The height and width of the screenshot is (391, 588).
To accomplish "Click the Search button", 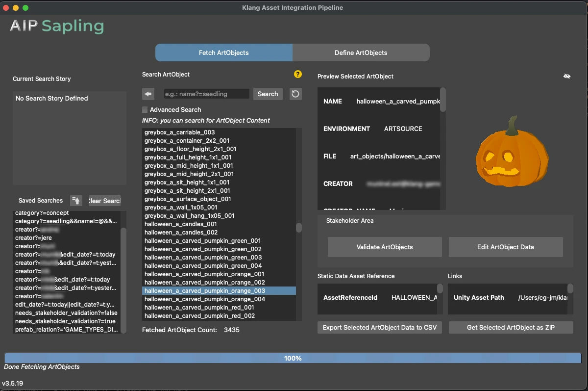I will click(x=268, y=94).
